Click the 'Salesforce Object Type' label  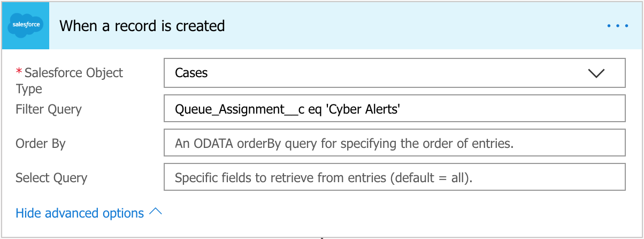coord(73,73)
